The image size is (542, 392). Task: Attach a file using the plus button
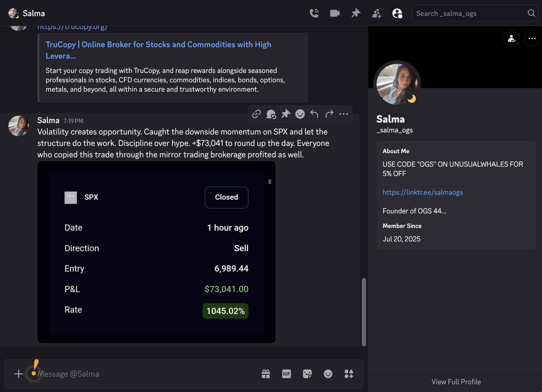click(x=18, y=374)
